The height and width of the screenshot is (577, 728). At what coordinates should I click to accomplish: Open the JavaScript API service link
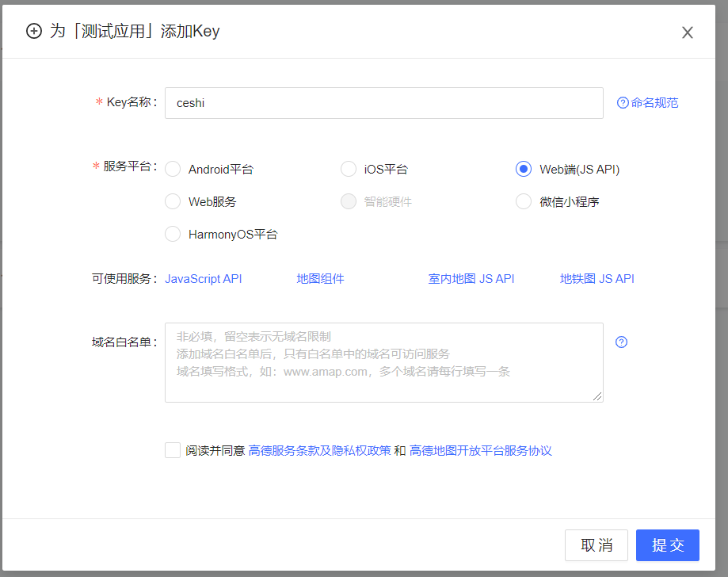pyautogui.click(x=203, y=278)
